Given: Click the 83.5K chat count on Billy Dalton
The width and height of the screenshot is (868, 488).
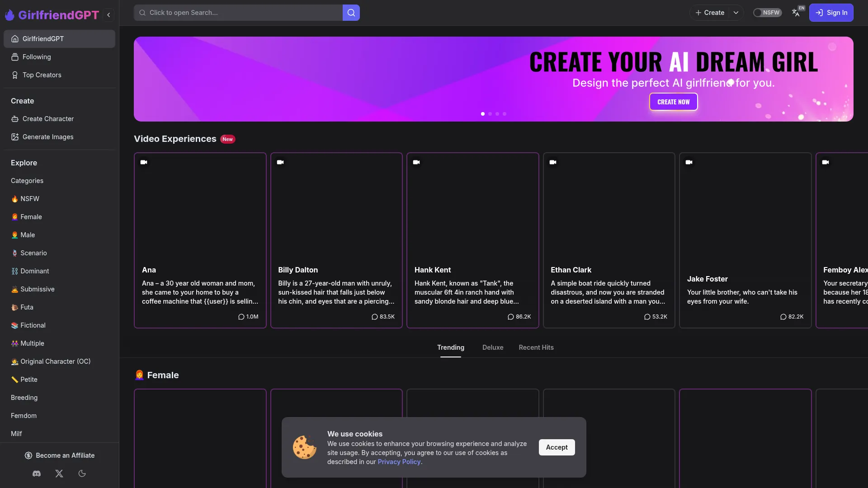Looking at the screenshot, I should tap(383, 317).
